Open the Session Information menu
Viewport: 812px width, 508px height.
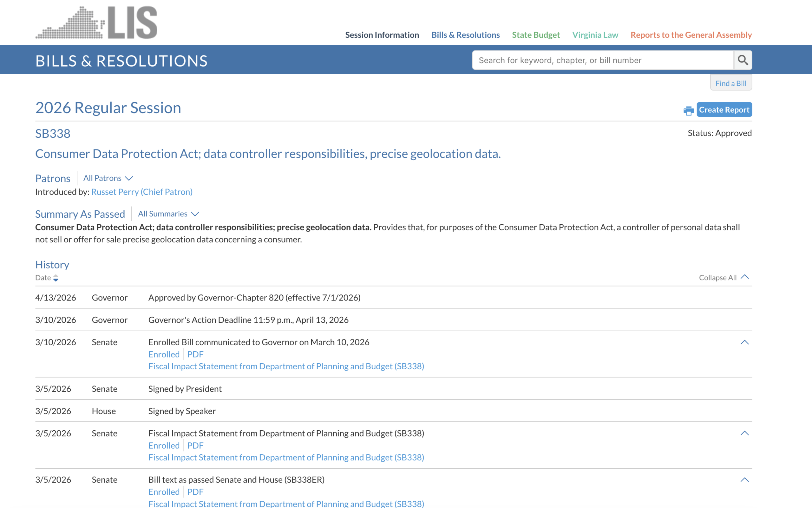(382, 35)
